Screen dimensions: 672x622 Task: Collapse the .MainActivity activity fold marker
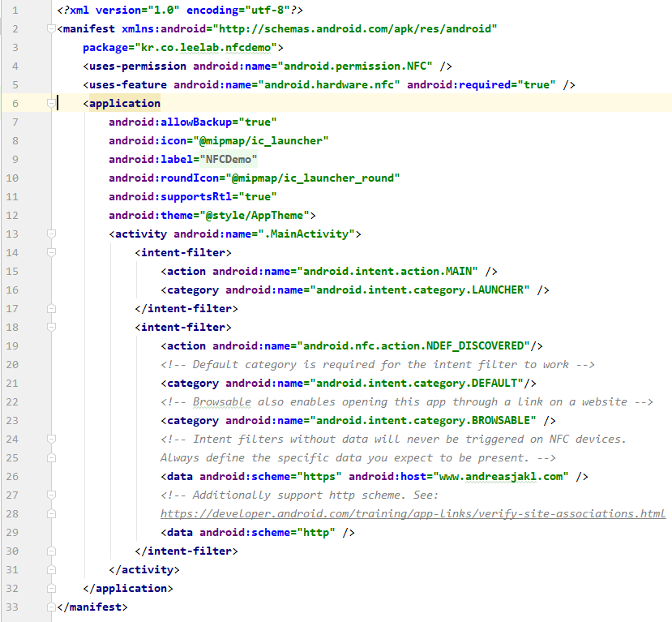(51, 234)
